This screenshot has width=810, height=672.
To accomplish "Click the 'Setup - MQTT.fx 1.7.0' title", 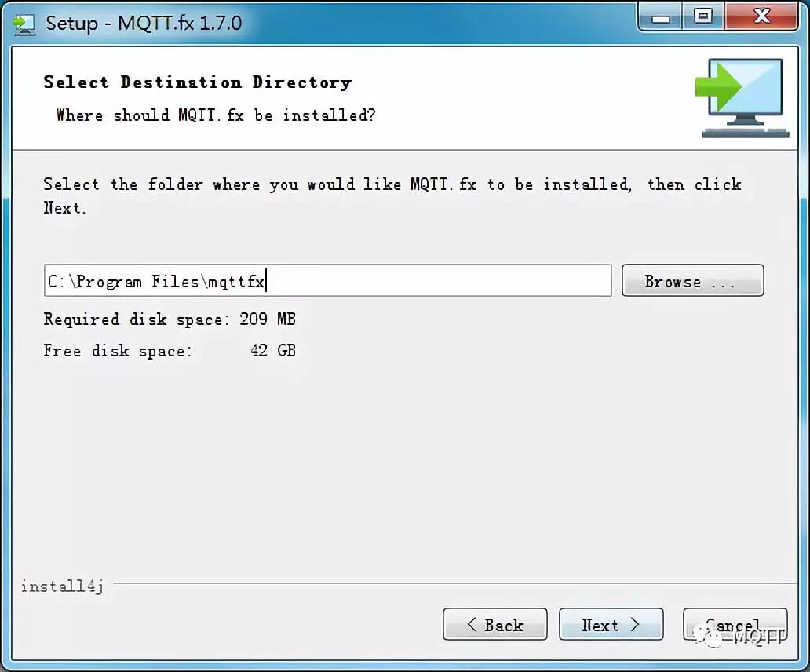I will 144,24.
